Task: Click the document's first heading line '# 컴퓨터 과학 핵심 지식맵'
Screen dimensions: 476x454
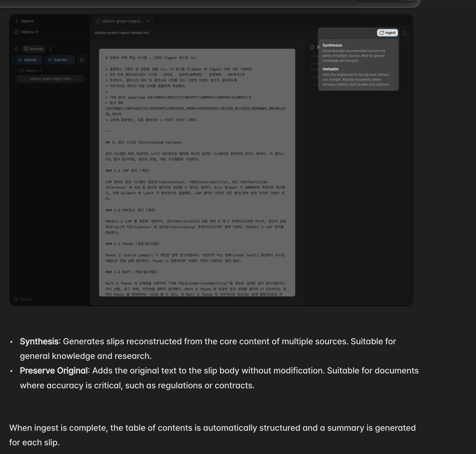Action: point(151,58)
